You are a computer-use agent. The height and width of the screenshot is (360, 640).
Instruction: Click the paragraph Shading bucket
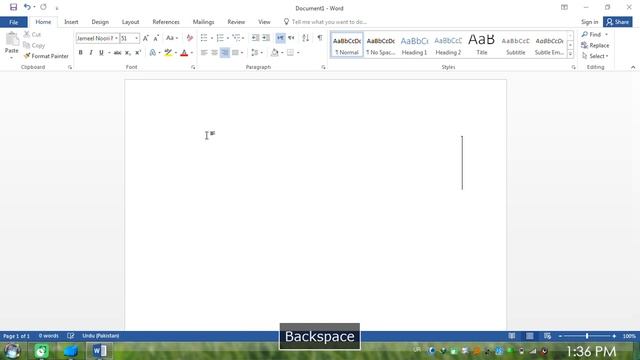(275, 53)
